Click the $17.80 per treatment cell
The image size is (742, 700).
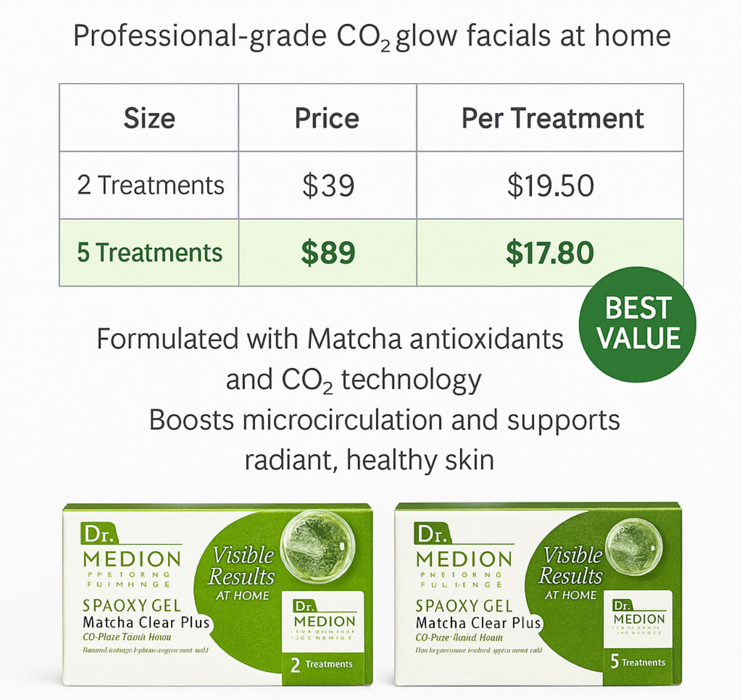click(x=550, y=253)
